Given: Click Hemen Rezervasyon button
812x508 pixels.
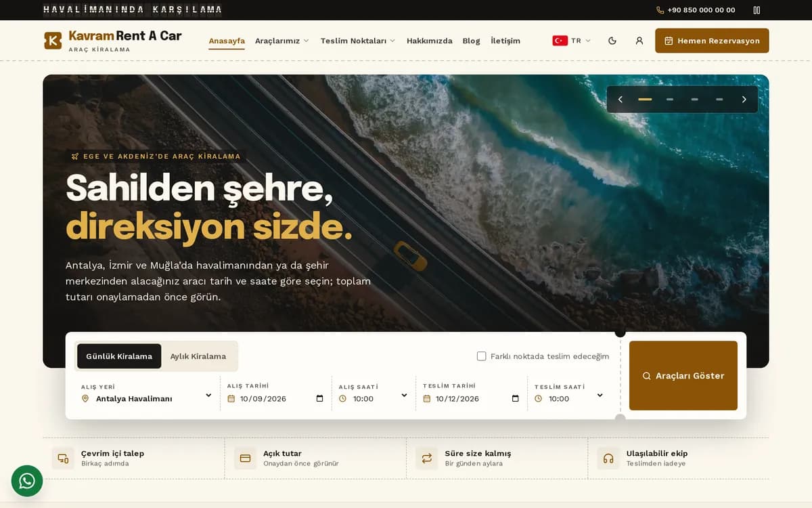Looking at the screenshot, I should pos(712,41).
